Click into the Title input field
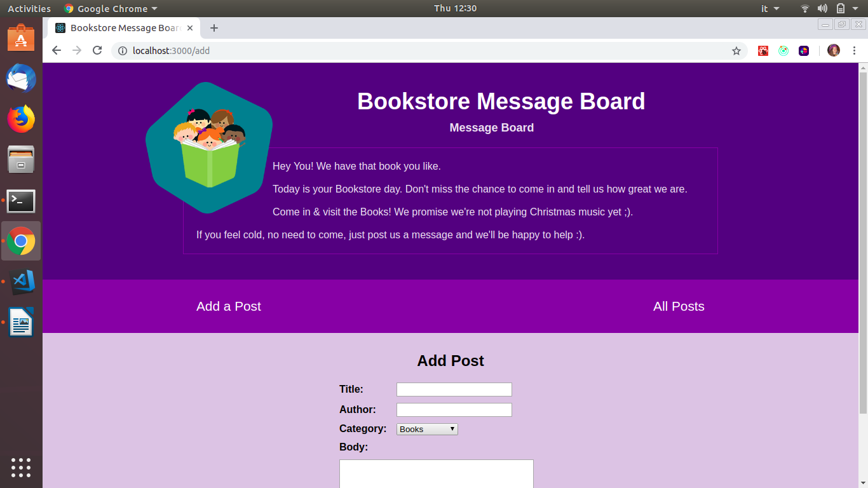This screenshot has width=868, height=488. 454,390
